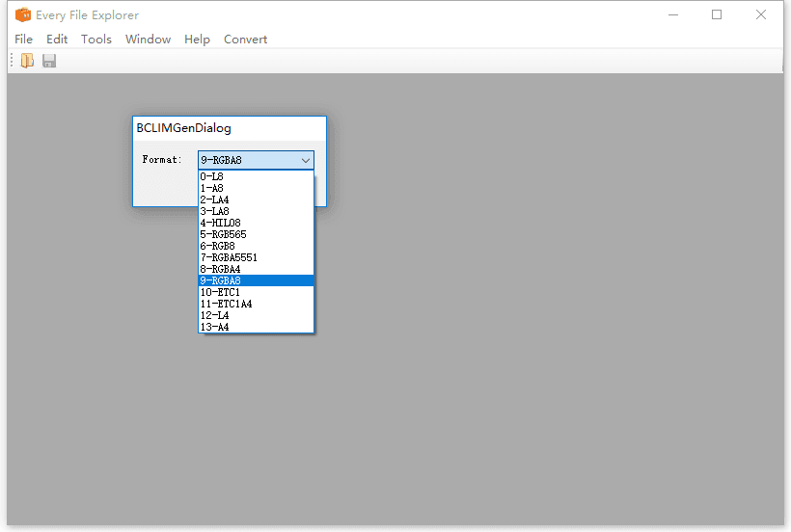The image size is (791, 532).
Task: Open the Tools menu
Action: (96, 40)
